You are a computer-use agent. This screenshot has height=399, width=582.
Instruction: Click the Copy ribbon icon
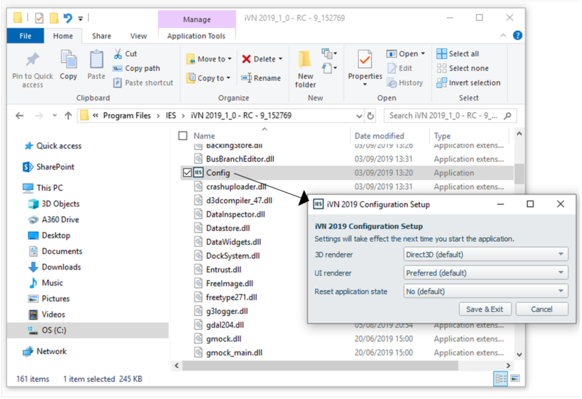(x=68, y=60)
